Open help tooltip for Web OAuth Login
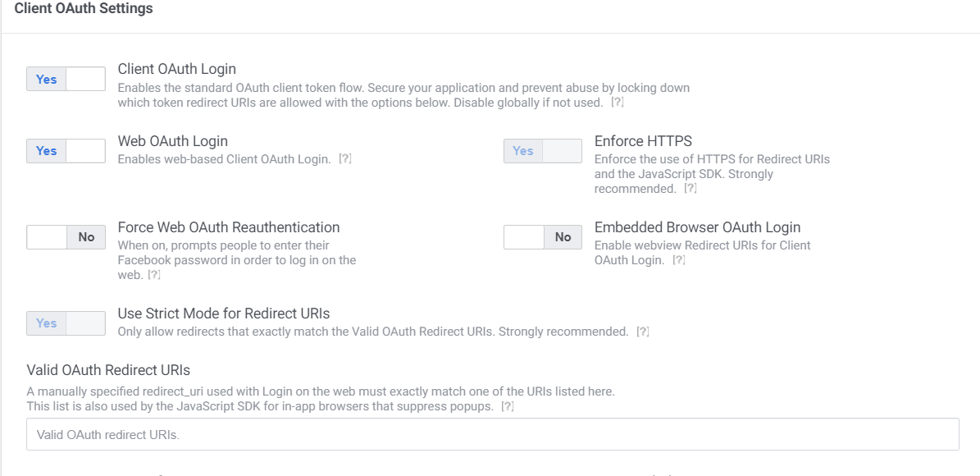 pos(345,159)
